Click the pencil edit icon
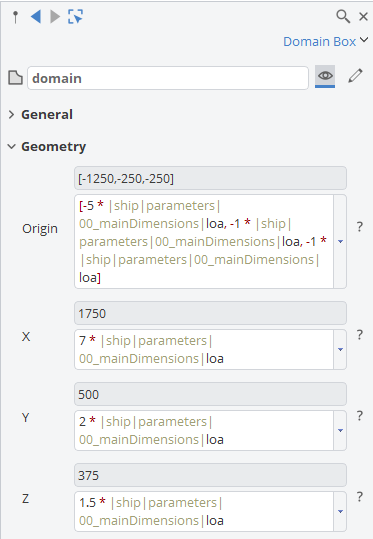Screen dimensions: 373x539 [355, 76]
